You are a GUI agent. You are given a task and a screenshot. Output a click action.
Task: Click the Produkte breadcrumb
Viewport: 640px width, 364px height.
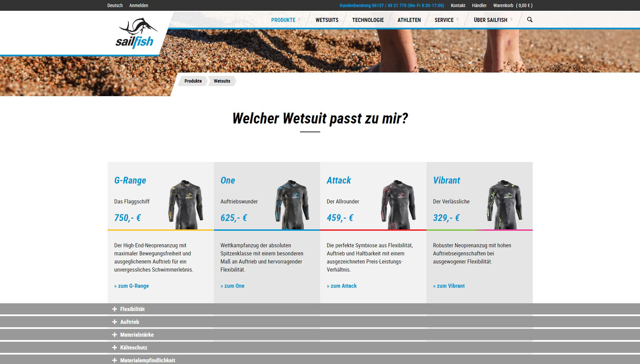click(193, 81)
